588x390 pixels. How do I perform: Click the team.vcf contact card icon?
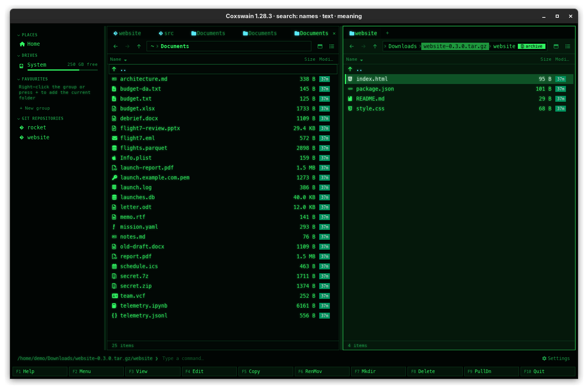(114, 296)
